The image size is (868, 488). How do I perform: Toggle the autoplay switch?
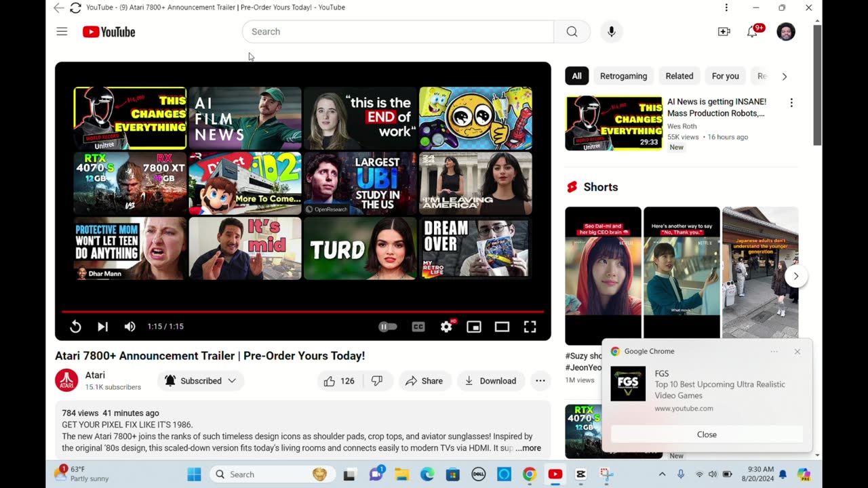[x=388, y=327]
